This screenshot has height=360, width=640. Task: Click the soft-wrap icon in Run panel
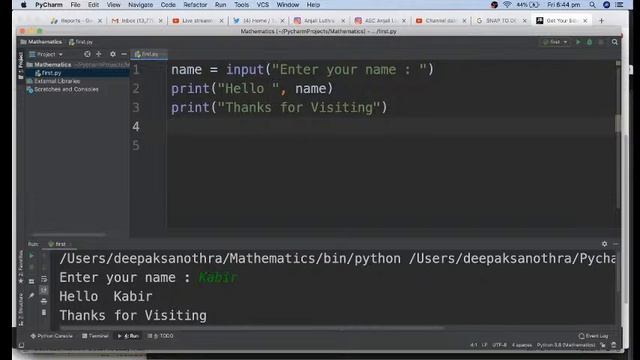(44, 279)
